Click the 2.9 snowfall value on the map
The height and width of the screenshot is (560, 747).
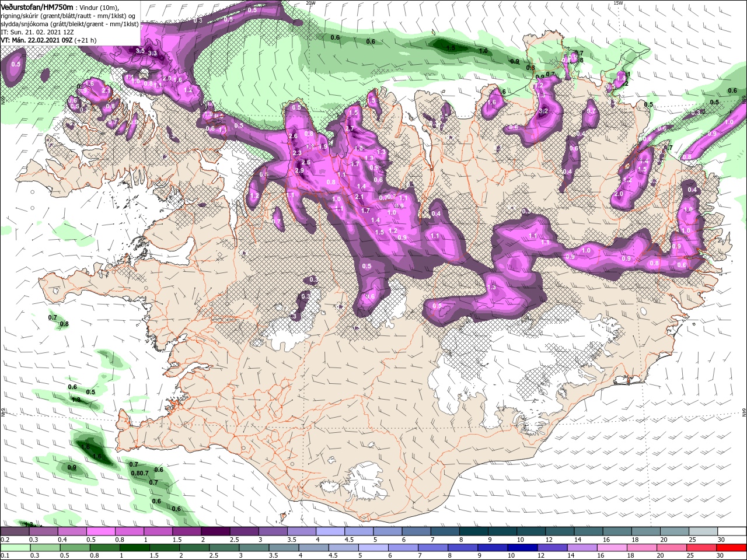click(x=300, y=170)
